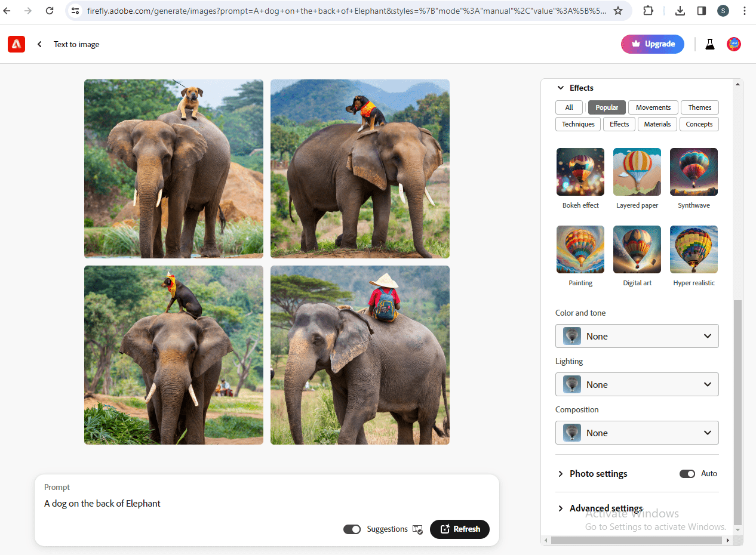Screen dimensions: 756x555
Task: Click the browser back arrow
Action: [7, 11]
